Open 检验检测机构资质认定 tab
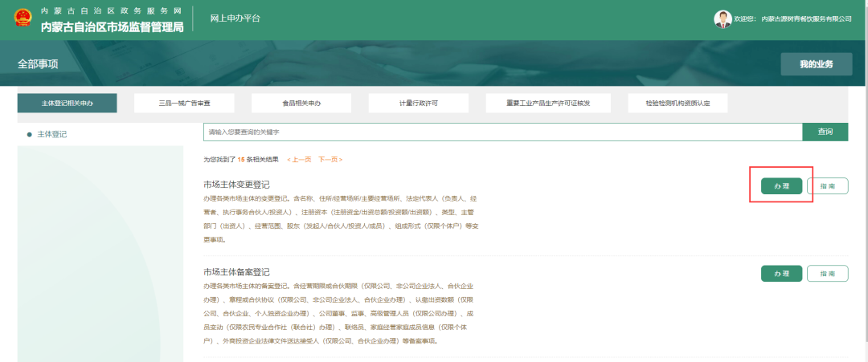 point(678,104)
